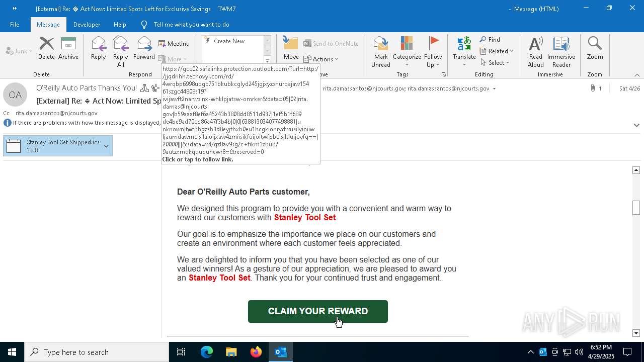Image resolution: width=644 pixels, height=362 pixels.
Task: Click the message body scroll up arrow
Action: click(x=636, y=170)
